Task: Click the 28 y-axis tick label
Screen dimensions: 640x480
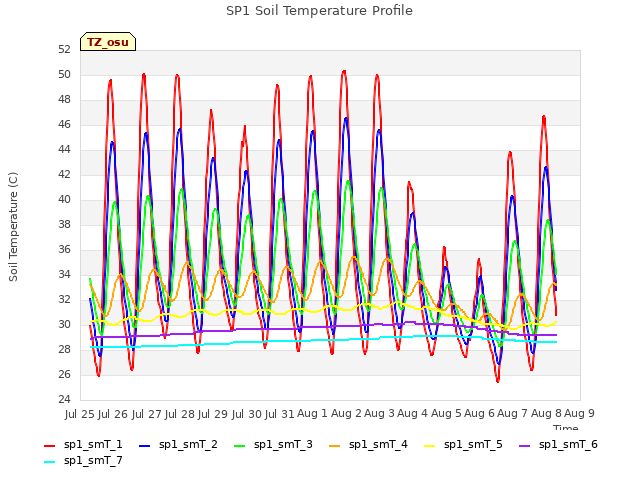Action: [x=64, y=349]
